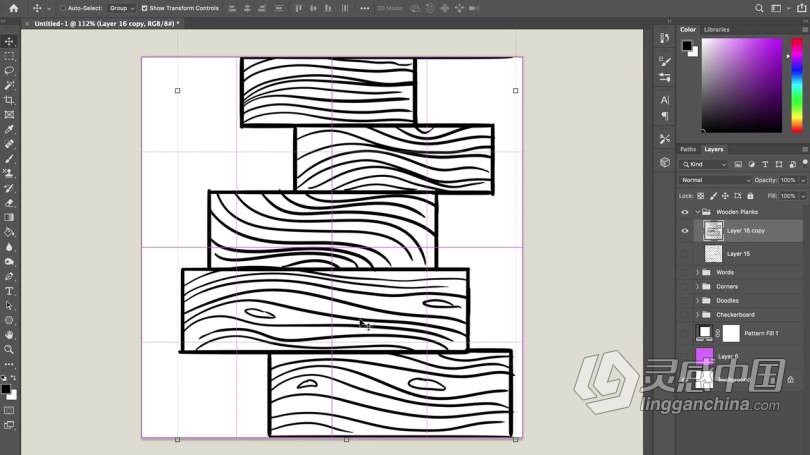Open the Paragraph panel icon
Image resolution: width=810 pixels, height=455 pixels.
click(664, 116)
